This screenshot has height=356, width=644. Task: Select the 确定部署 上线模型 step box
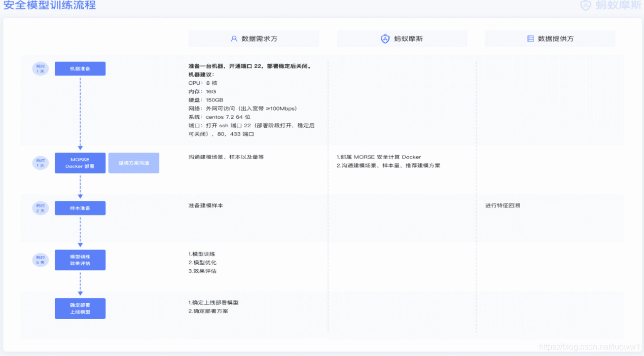click(x=80, y=308)
